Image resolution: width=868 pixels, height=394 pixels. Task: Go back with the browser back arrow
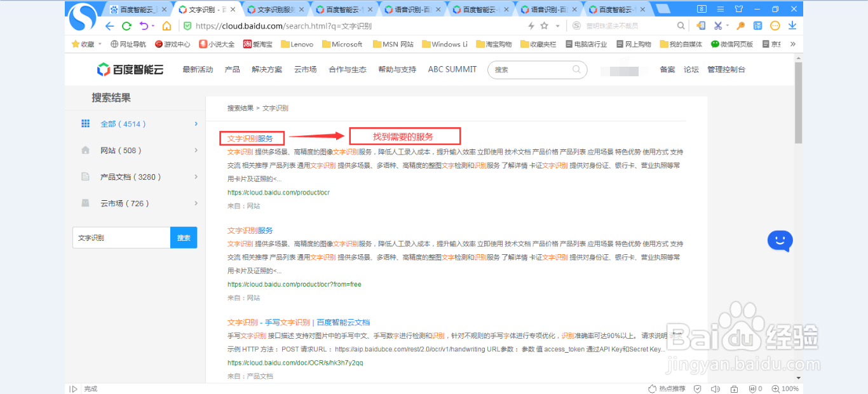point(109,26)
